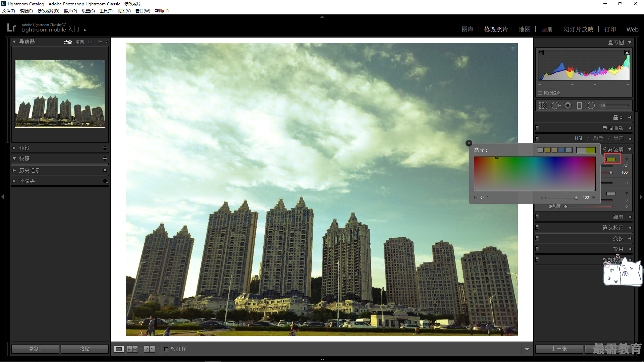
Task: Switch to the Library module
Action: tap(468, 29)
